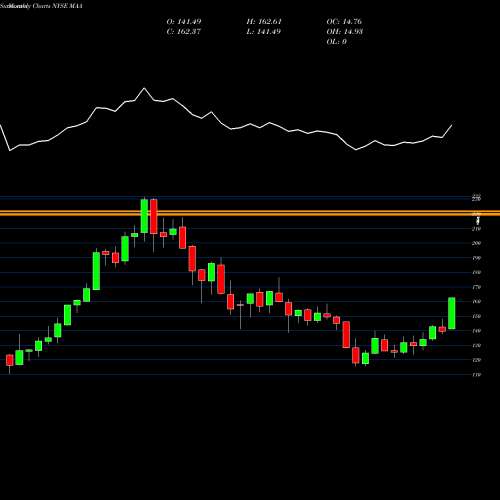Click the 160 price axis label
This screenshot has width=500, height=500.
click(476, 301)
